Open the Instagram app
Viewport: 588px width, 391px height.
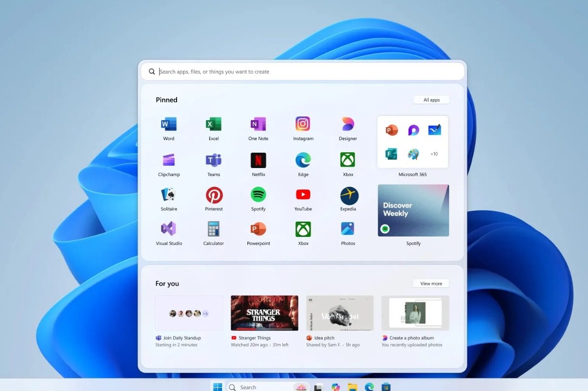pyautogui.click(x=303, y=124)
